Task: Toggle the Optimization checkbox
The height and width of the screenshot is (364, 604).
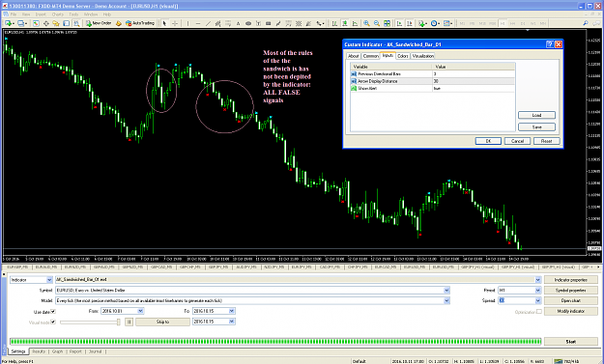Action: [539, 312]
